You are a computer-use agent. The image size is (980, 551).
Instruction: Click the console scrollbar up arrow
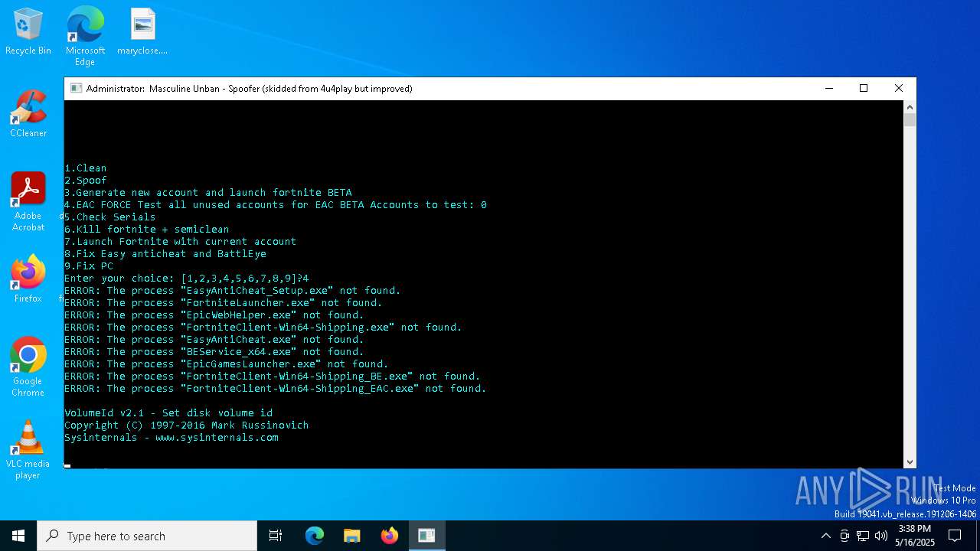(x=910, y=106)
